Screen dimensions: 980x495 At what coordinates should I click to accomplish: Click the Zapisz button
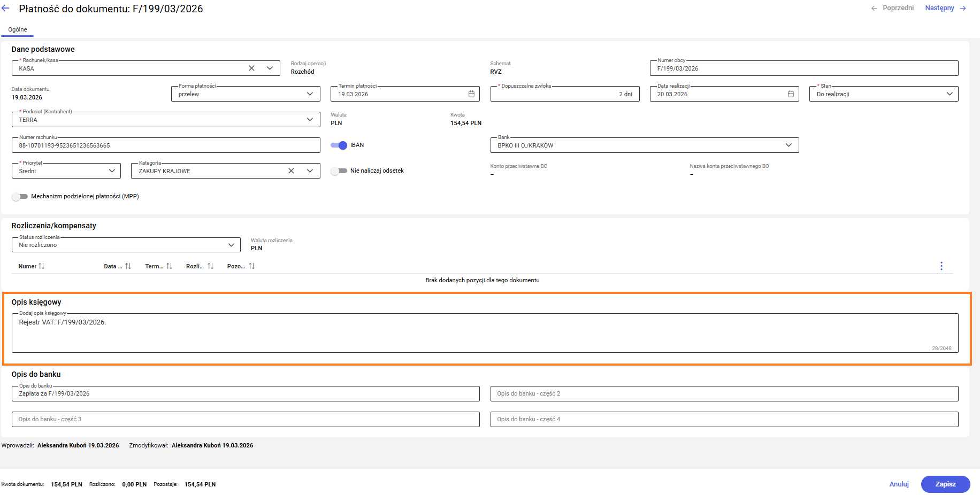coord(945,484)
